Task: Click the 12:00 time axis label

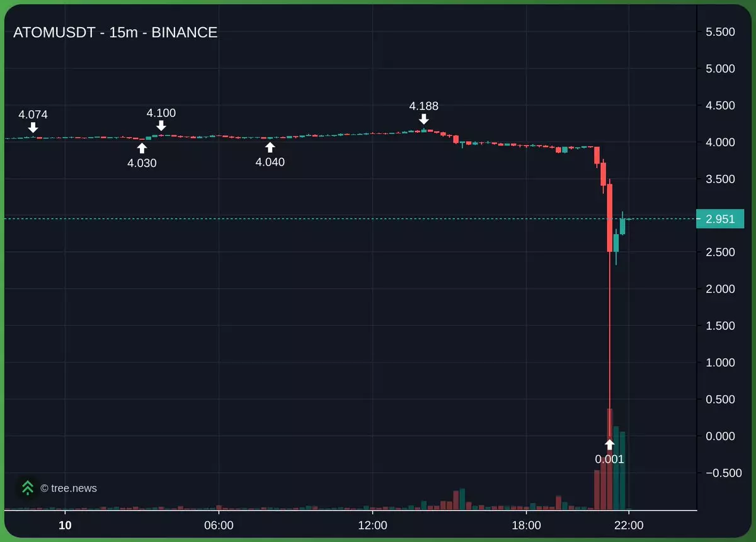Action: click(372, 525)
